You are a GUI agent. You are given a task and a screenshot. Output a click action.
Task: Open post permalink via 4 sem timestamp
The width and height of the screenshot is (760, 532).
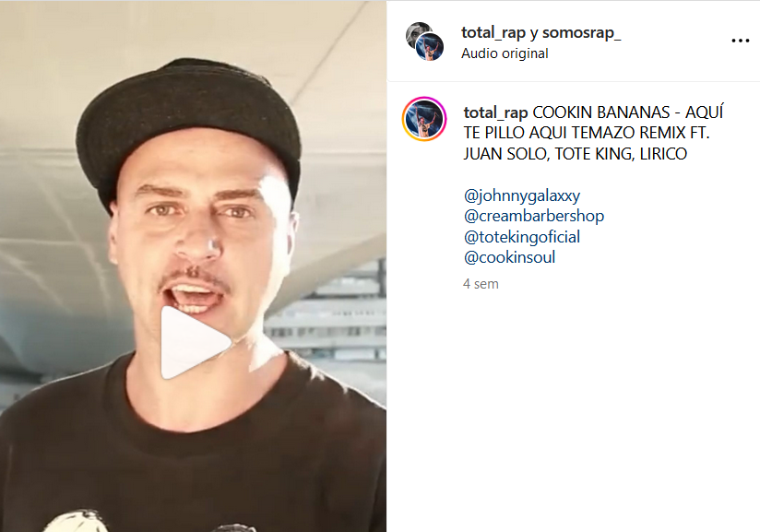coord(481,284)
